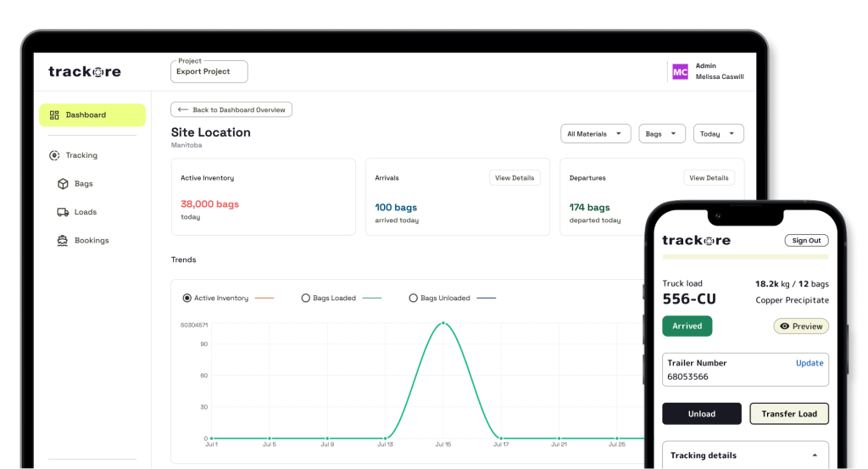The height and width of the screenshot is (469, 868).
Task: Select the Active Inventory radio button
Action: tap(187, 299)
